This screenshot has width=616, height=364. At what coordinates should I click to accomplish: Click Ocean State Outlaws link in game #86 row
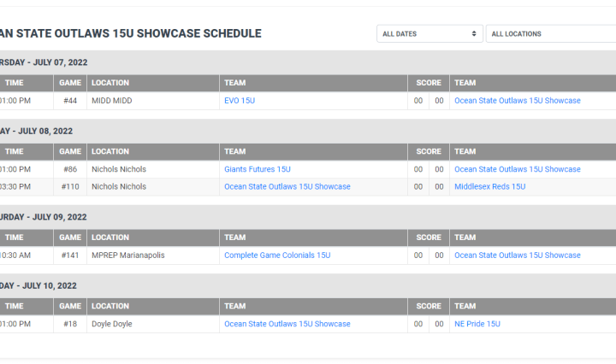pyautogui.click(x=517, y=169)
